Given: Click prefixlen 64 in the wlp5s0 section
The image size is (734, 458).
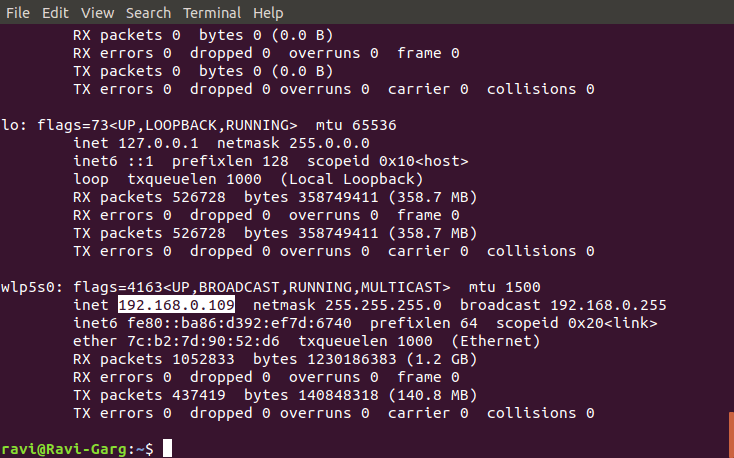Looking at the screenshot, I should click(424, 323).
